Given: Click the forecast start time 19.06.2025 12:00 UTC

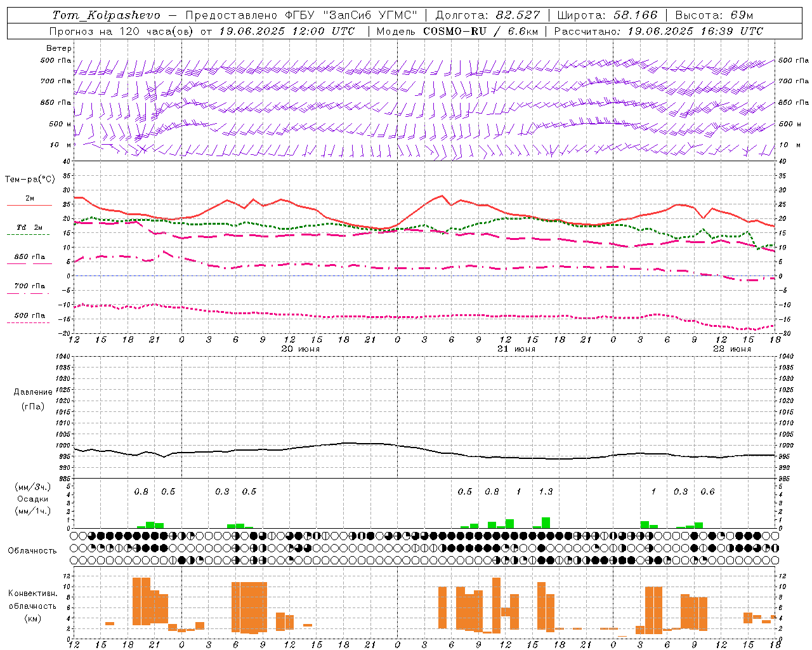Looking at the screenshot, I should (x=287, y=31).
